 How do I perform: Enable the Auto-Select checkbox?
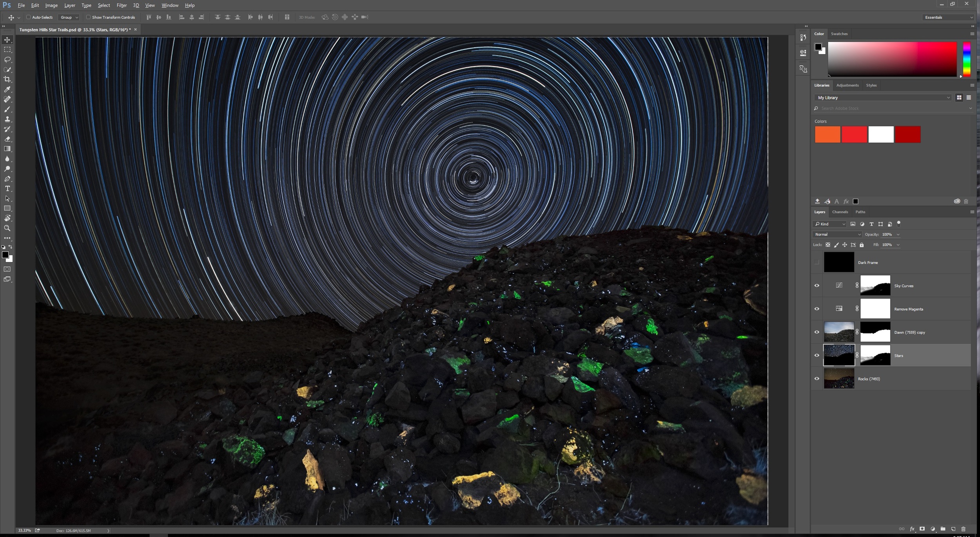click(x=28, y=17)
